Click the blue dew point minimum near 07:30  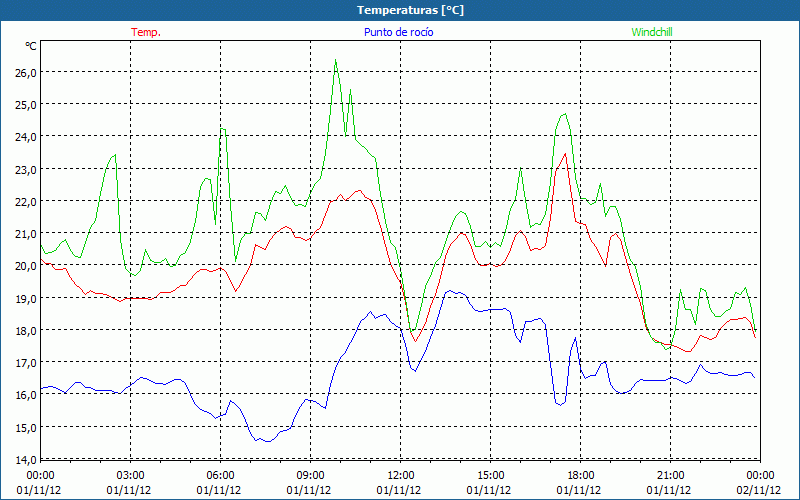pyautogui.click(x=267, y=441)
